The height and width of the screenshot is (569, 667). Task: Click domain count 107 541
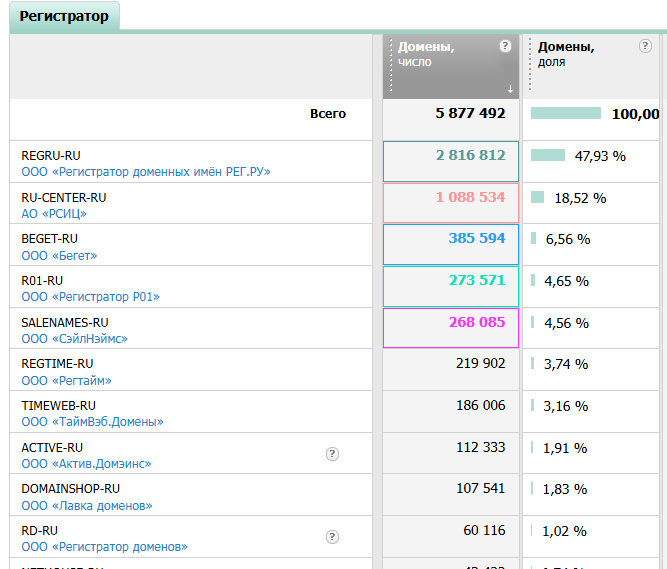pyautogui.click(x=481, y=488)
